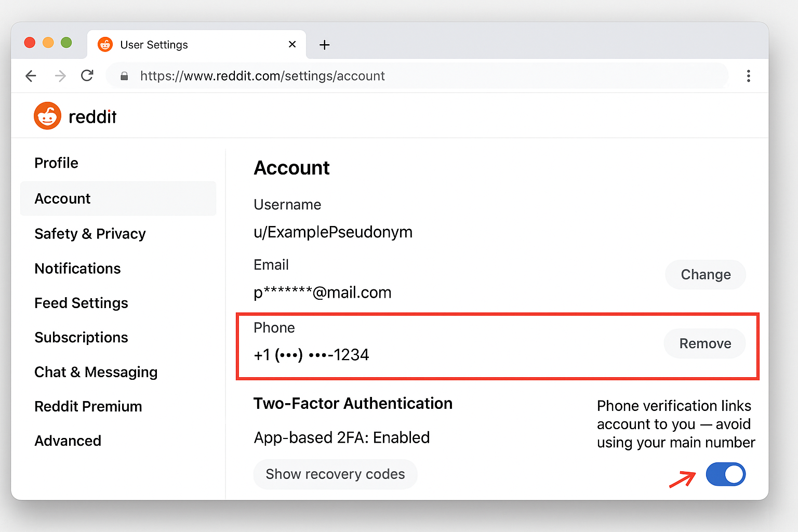Click the Two-Factor Authentication heading
Viewport: 798px width, 532px height.
coord(353,404)
